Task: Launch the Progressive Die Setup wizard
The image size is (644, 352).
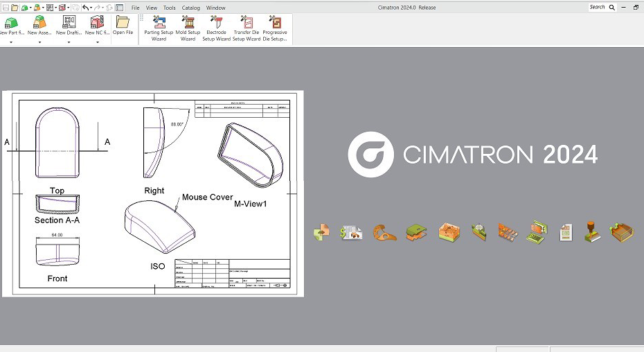Action: (275, 28)
